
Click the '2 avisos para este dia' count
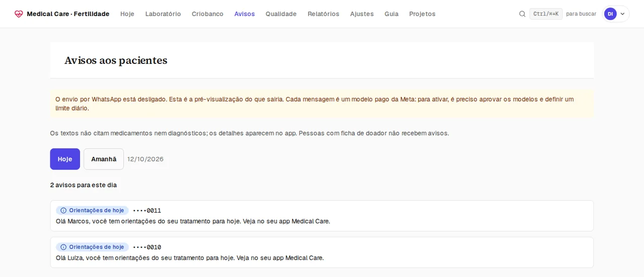click(x=84, y=185)
